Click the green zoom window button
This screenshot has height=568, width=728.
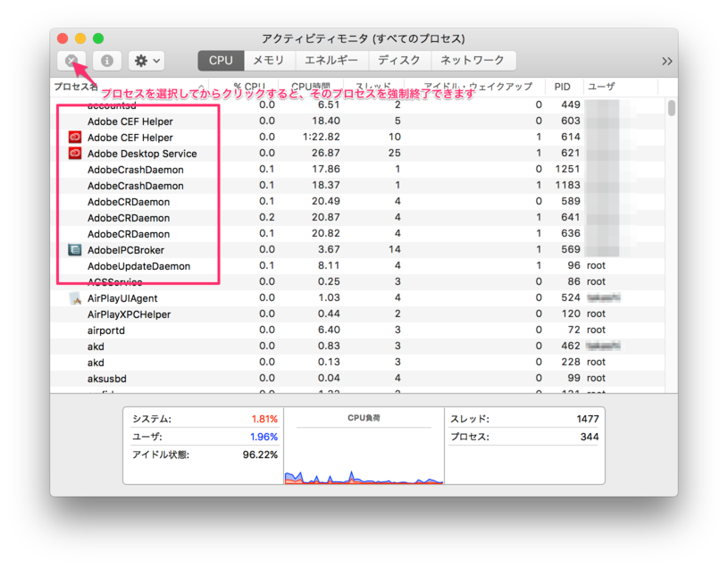click(98, 38)
